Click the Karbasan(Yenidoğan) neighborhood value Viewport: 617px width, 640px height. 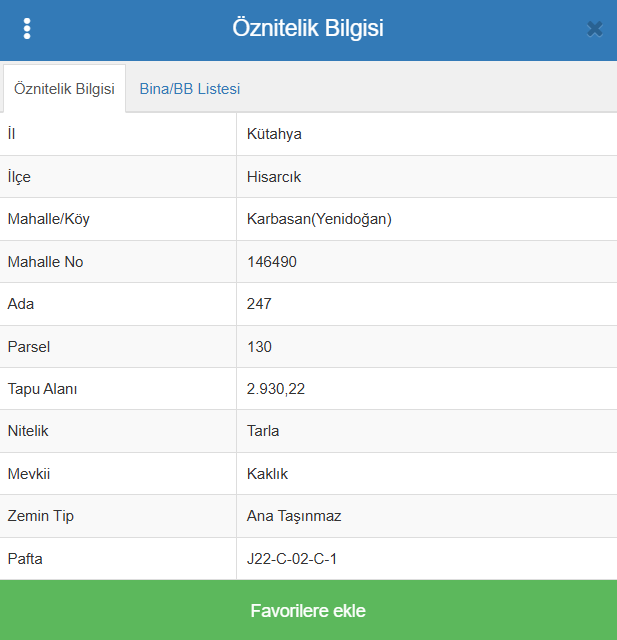pyautogui.click(x=319, y=219)
